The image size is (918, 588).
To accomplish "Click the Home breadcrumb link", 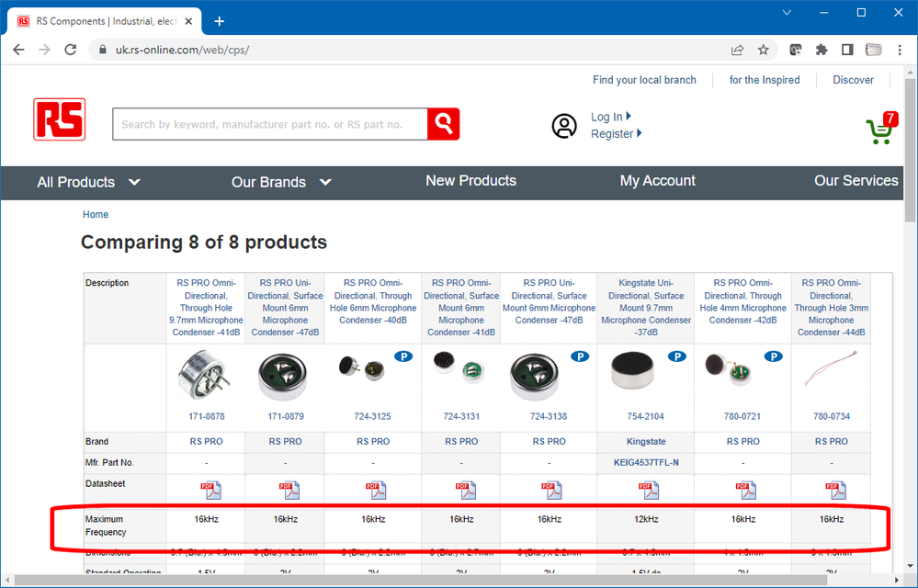I will point(96,214).
